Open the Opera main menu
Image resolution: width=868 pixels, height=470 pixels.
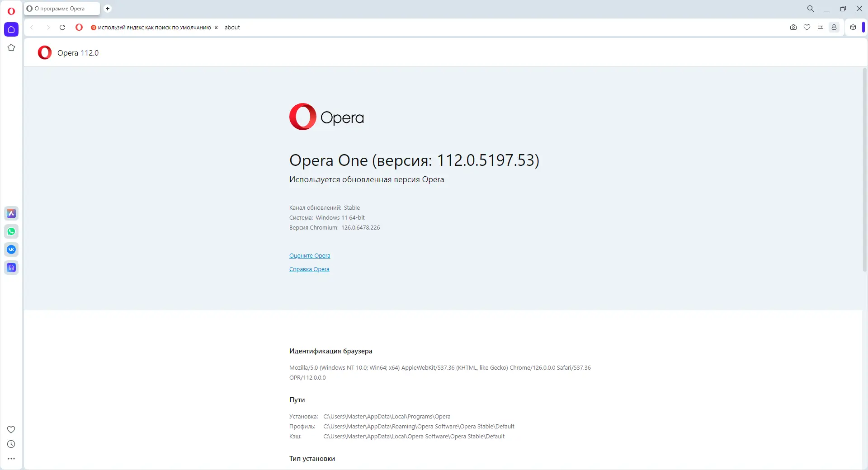click(x=11, y=11)
